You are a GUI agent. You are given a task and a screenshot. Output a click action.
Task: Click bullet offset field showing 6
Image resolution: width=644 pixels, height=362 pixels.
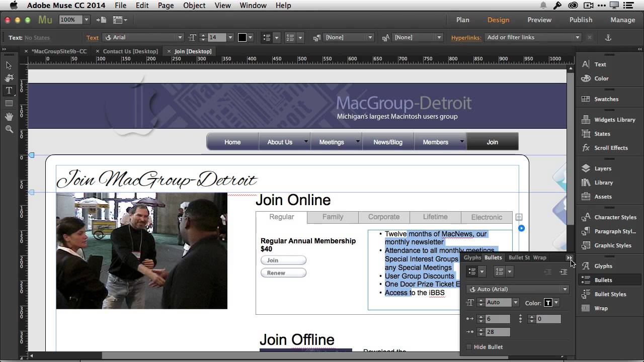point(497,319)
